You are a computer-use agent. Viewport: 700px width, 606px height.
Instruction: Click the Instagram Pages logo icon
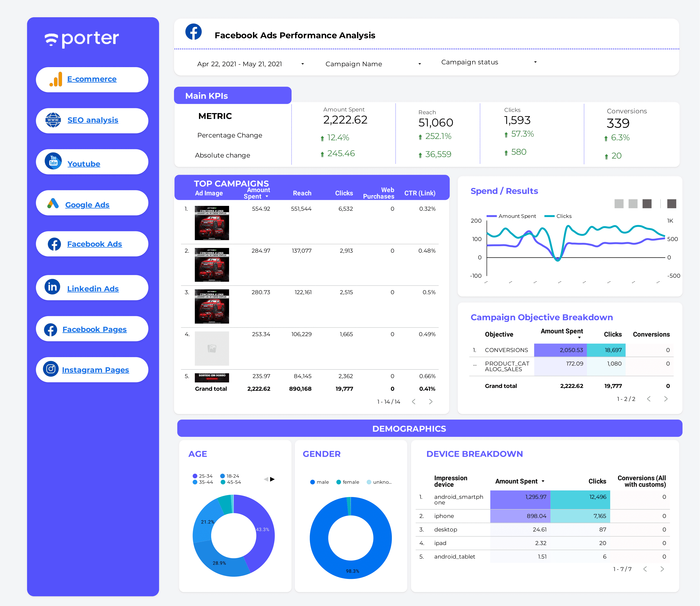[x=51, y=369]
